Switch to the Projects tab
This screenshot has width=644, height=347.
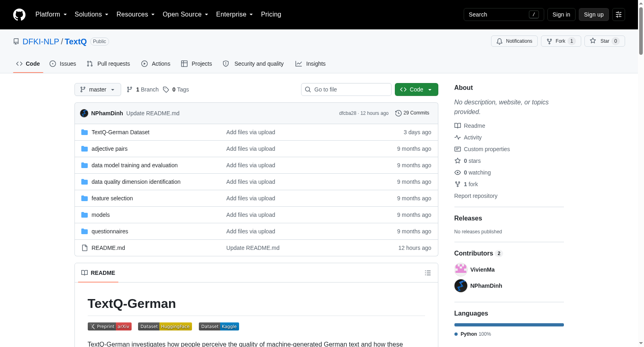tap(196, 64)
